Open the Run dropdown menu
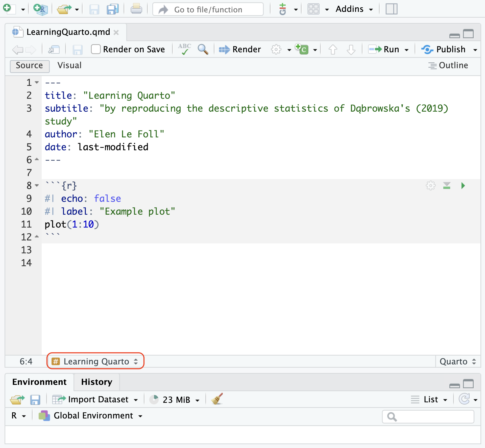 [406, 49]
